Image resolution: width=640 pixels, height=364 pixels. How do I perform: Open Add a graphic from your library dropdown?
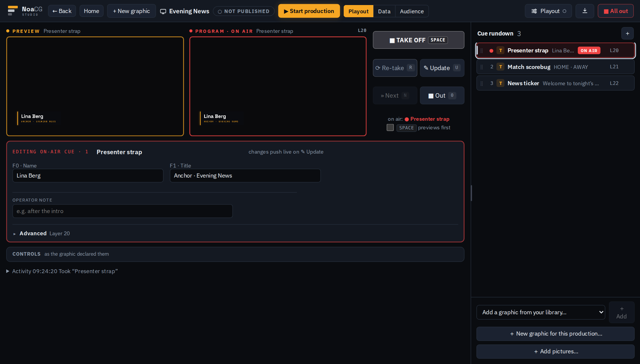pyautogui.click(x=541, y=312)
